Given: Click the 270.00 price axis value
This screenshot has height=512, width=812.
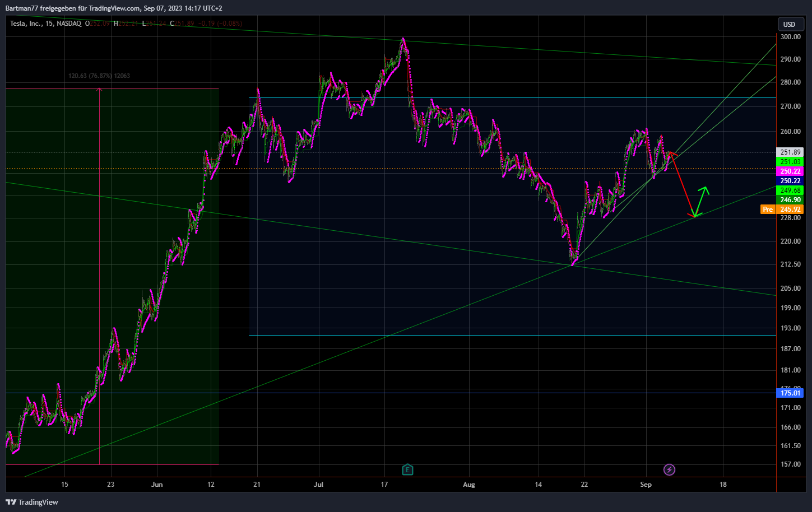Looking at the screenshot, I should tap(791, 106).
